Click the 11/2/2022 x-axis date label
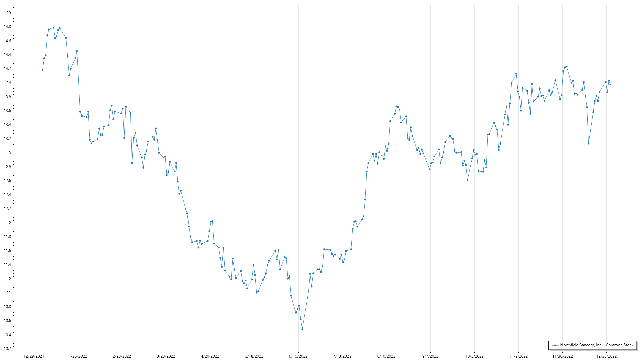 518,356
